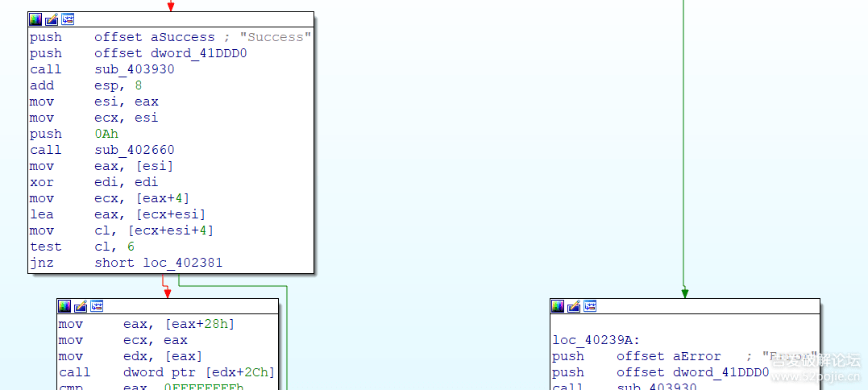Select 'push offset dword_41DDD0' in Success block

139,54
